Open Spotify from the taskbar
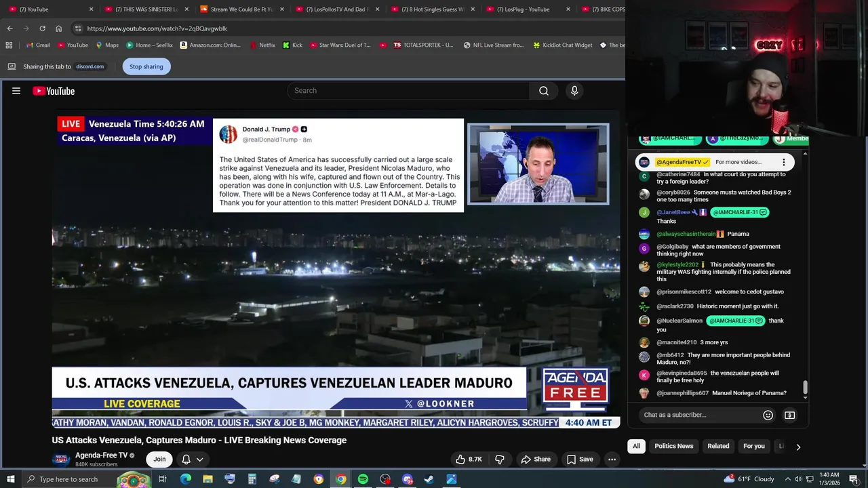This screenshot has height=488, width=868. click(363, 479)
